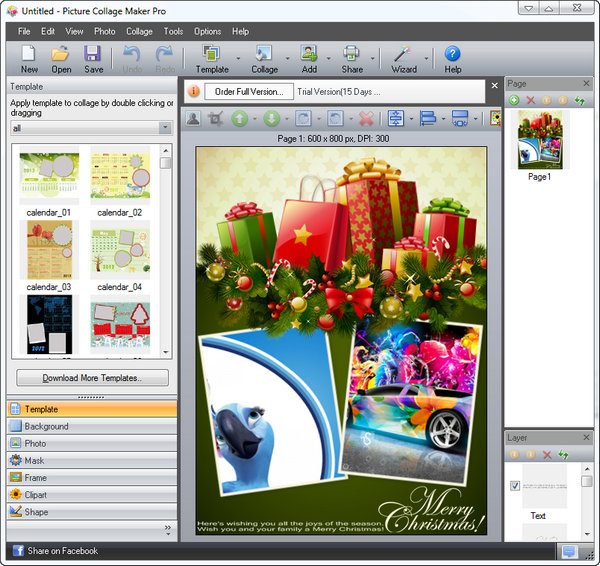Delete selection with red X in edit toolbar

click(366, 119)
